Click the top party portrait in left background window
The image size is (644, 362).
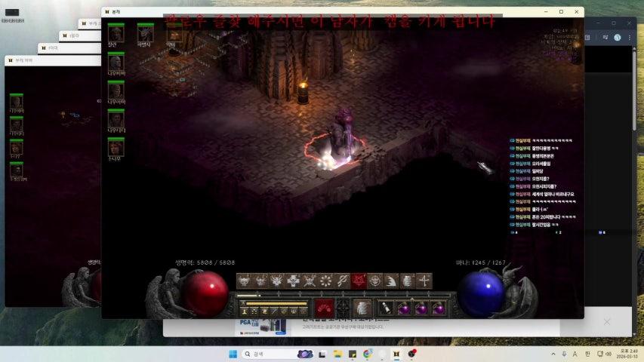pos(17,102)
